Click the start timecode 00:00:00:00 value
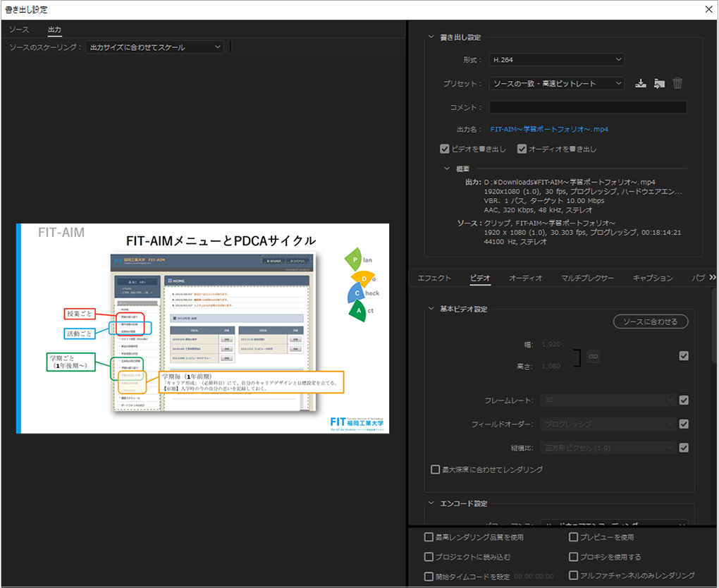Screen dimensions: 719x588 tap(534, 577)
